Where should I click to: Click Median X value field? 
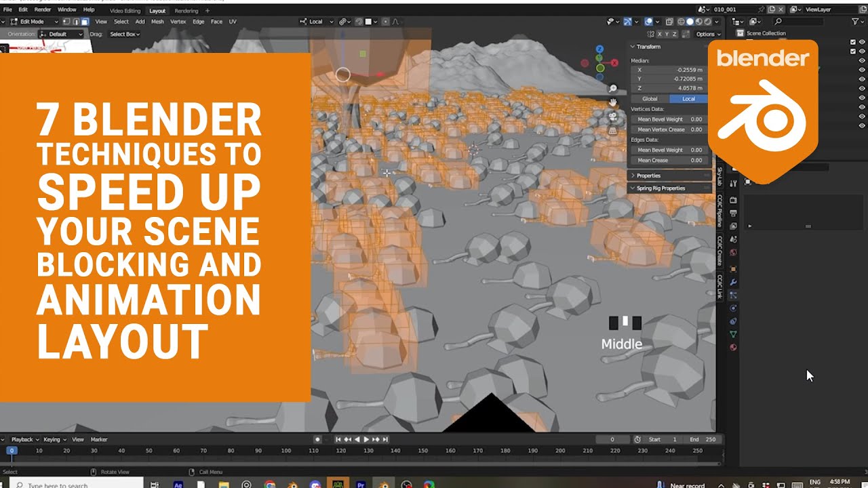click(x=669, y=70)
